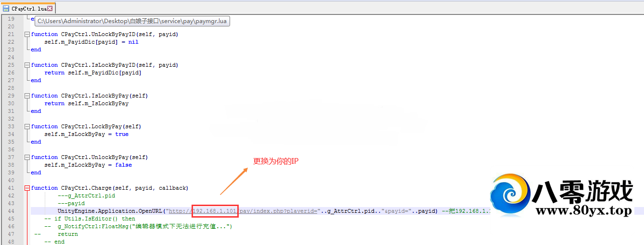Click the www.80yx.top website text
Image resolution: width=644 pixels, height=245 pixels.
coord(582,211)
